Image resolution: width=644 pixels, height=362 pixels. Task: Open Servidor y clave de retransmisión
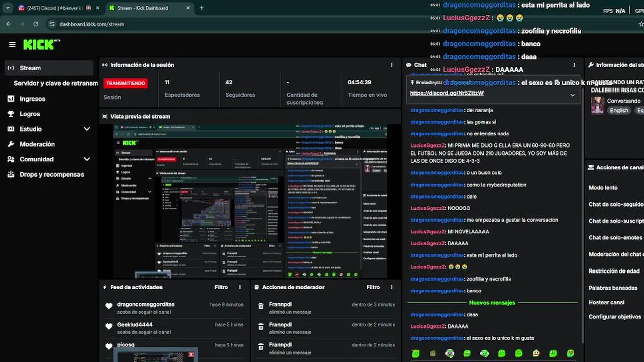coord(55,83)
